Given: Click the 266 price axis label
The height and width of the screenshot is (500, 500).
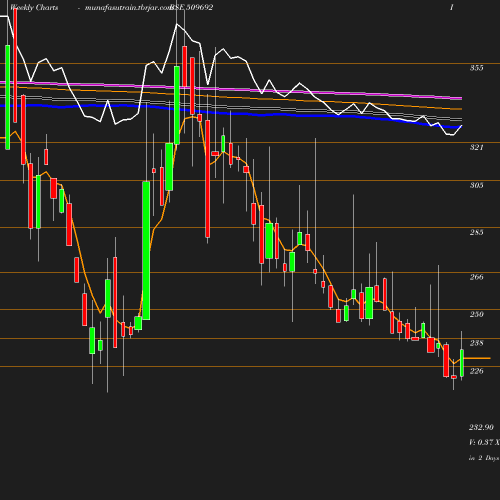Looking at the screenshot, I should click(476, 277).
